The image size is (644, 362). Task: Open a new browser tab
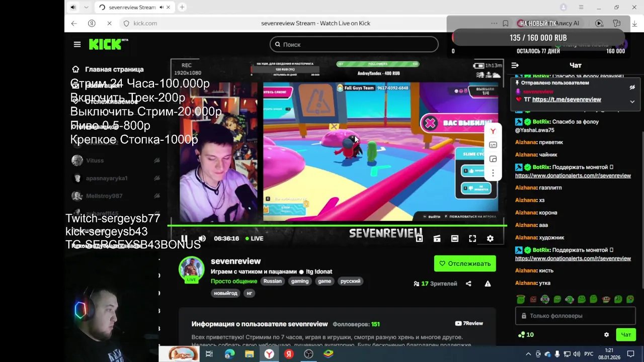tap(182, 7)
